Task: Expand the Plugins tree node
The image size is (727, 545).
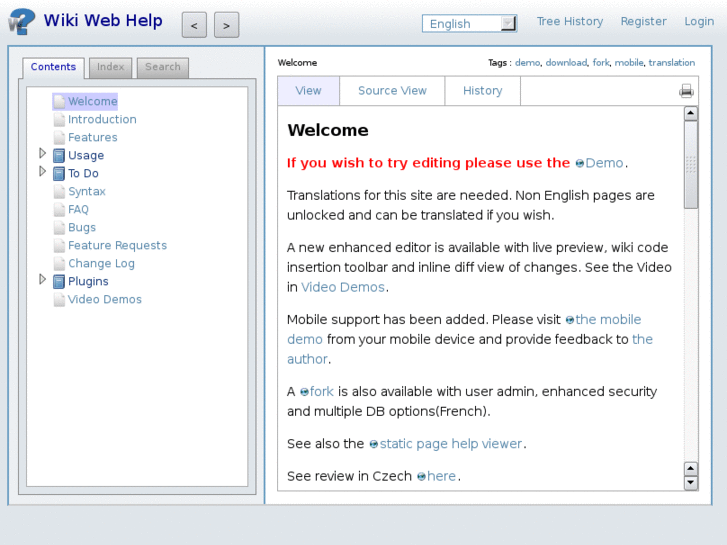Action: coord(42,279)
